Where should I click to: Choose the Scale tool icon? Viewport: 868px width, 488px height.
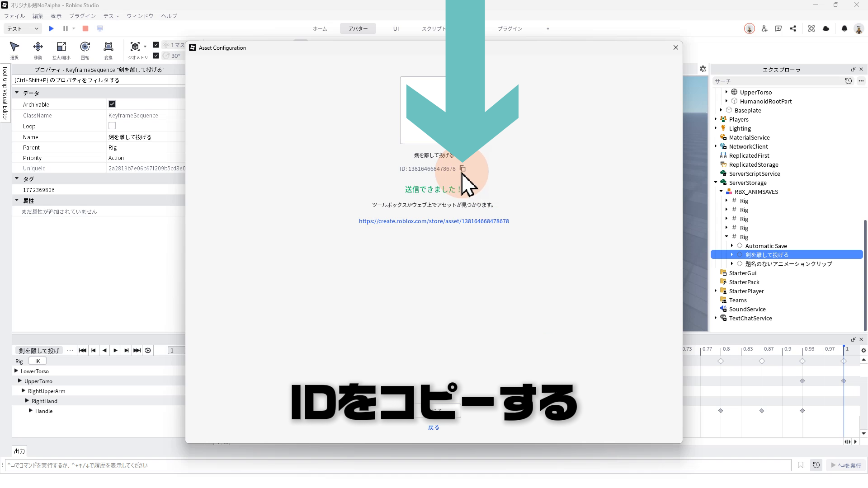(x=61, y=47)
